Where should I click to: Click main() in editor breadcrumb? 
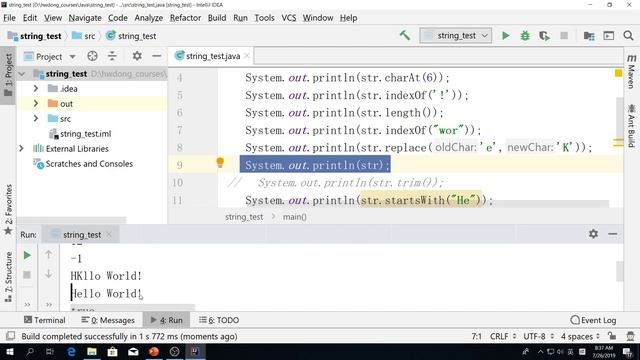[x=295, y=217]
